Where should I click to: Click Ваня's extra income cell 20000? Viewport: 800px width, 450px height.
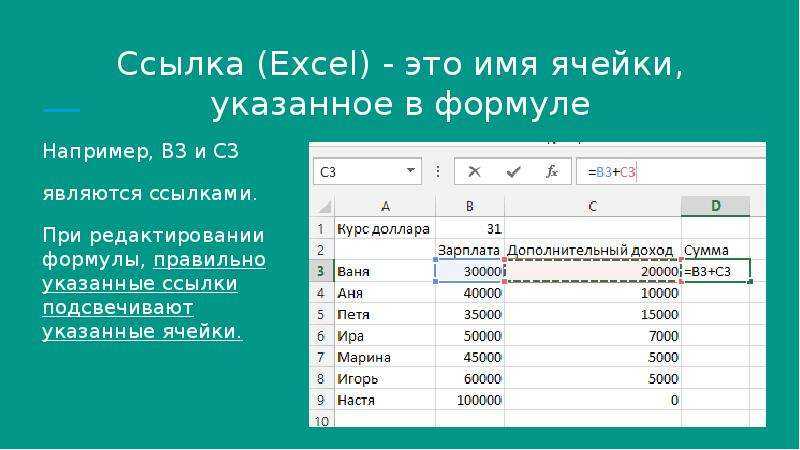pyautogui.click(x=592, y=271)
